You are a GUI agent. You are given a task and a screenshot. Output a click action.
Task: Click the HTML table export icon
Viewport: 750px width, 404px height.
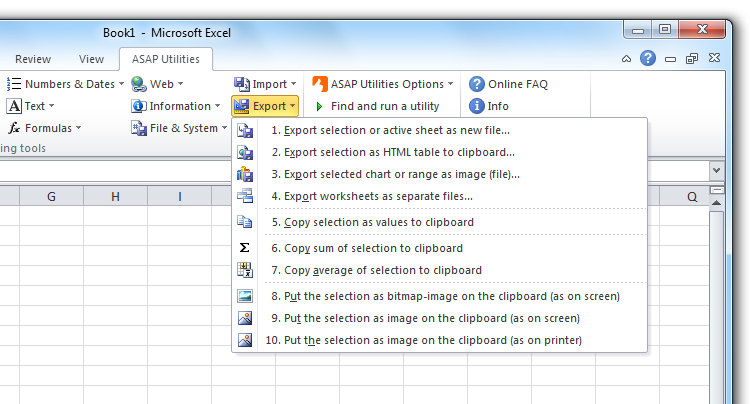(x=245, y=152)
